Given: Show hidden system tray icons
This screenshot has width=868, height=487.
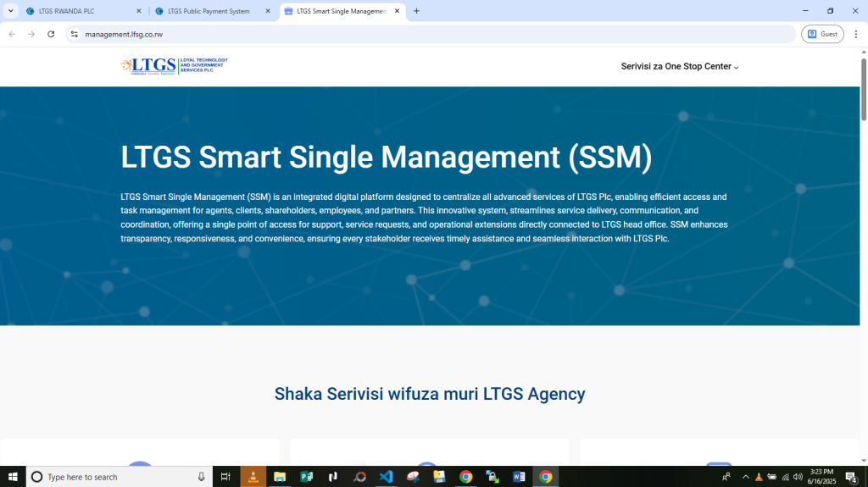Looking at the screenshot, I should [746, 477].
